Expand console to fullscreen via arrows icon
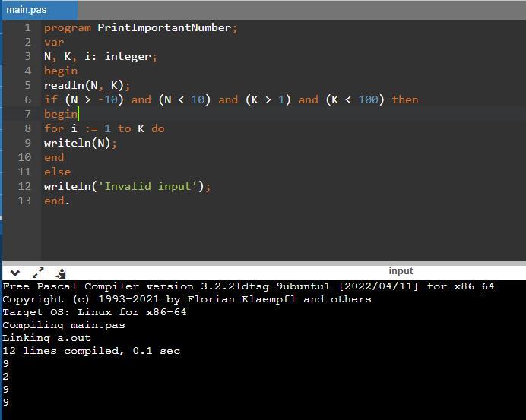This screenshot has height=420, width=526. tap(38, 273)
